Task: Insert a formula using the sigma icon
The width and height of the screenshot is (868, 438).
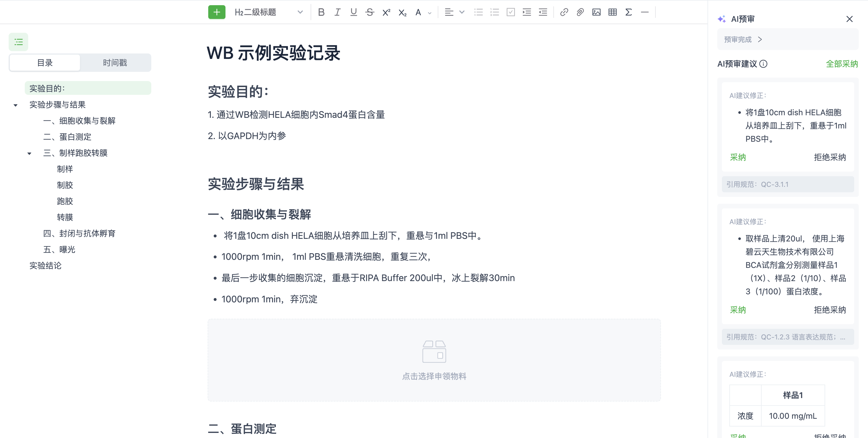Action: click(x=628, y=12)
